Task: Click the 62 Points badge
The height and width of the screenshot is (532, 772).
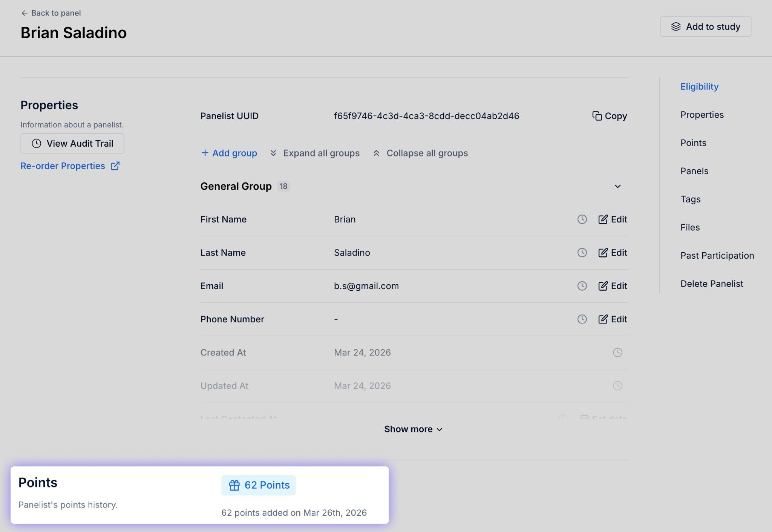Action: tap(259, 485)
